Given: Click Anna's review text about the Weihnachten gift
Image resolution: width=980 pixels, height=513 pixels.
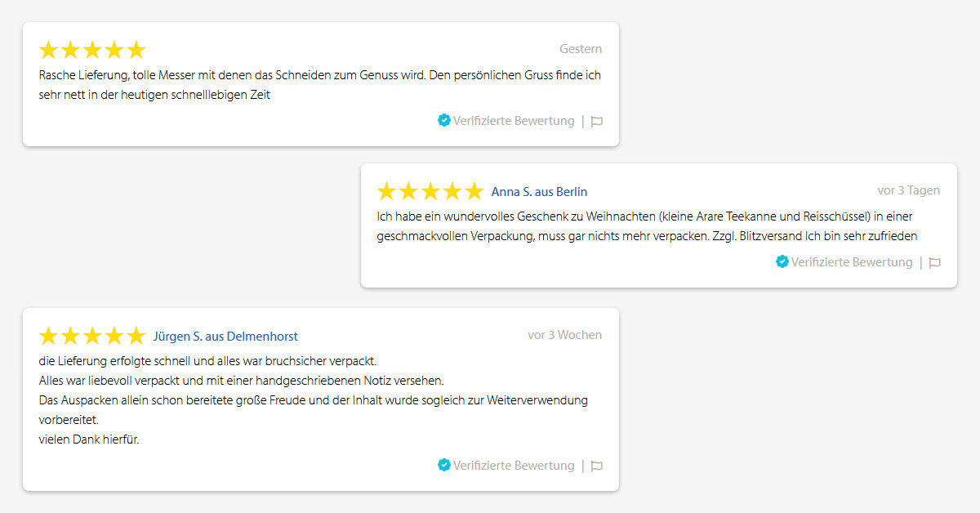Looking at the screenshot, I should pyautogui.click(x=647, y=226).
